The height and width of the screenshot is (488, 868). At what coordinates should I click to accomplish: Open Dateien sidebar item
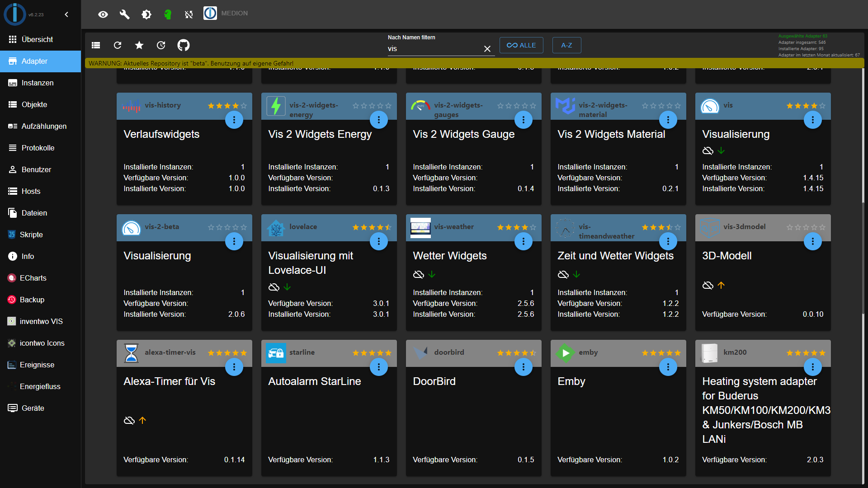click(41, 213)
